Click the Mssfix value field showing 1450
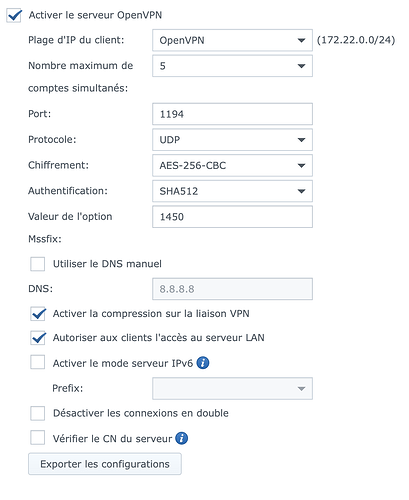The width and height of the screenshot is (409, 500). 232,217
